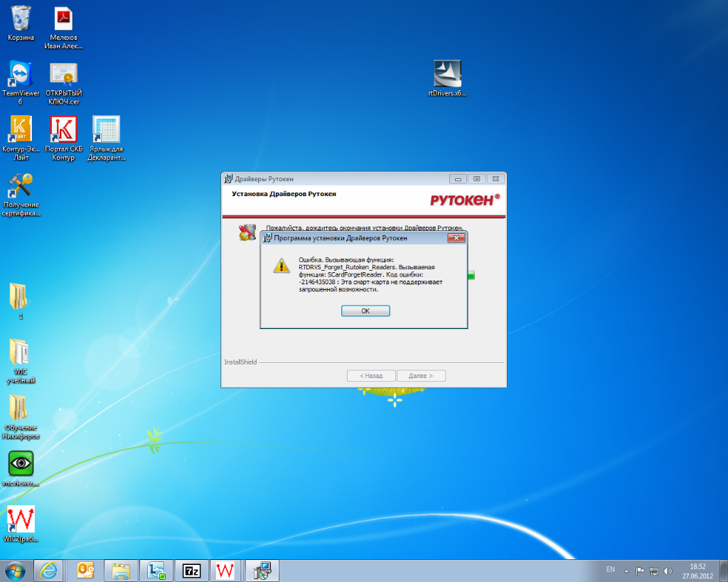The width and height of the screenshot is (728, 582).
Task: Click the EN language indicator in tray
Action: pos(610,570)
